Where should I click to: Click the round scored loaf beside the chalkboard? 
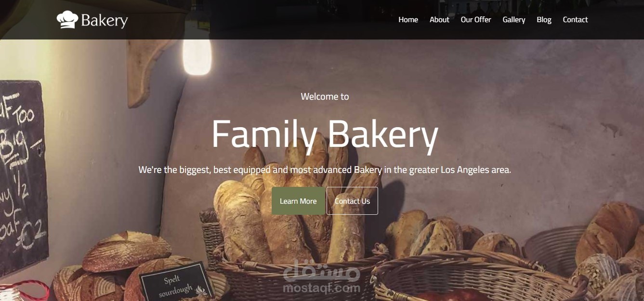(x=126, y=252)
